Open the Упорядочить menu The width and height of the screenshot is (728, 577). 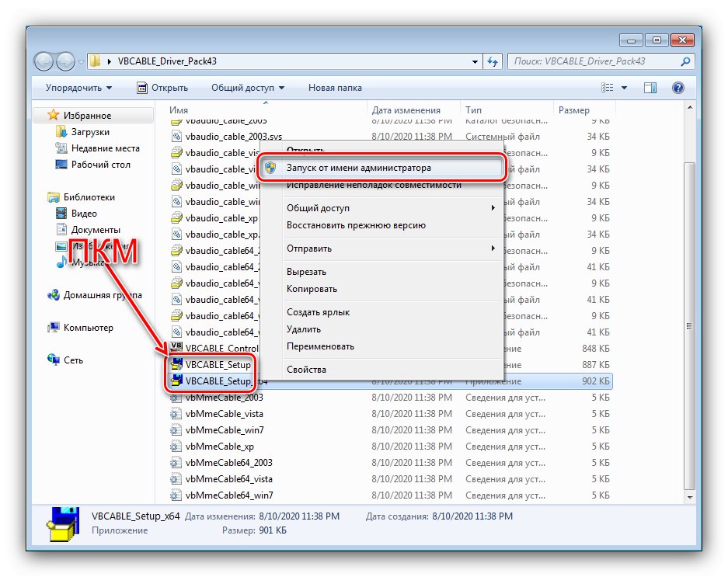click(x=78, y=88)
